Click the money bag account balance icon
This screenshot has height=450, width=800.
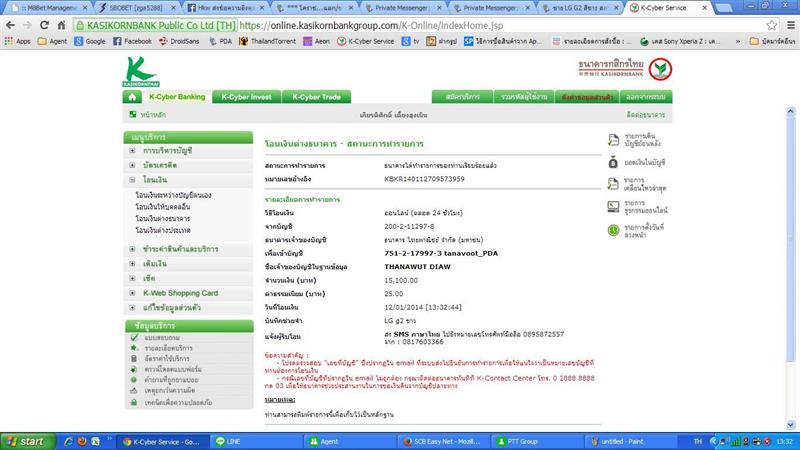tap(613, 162)
